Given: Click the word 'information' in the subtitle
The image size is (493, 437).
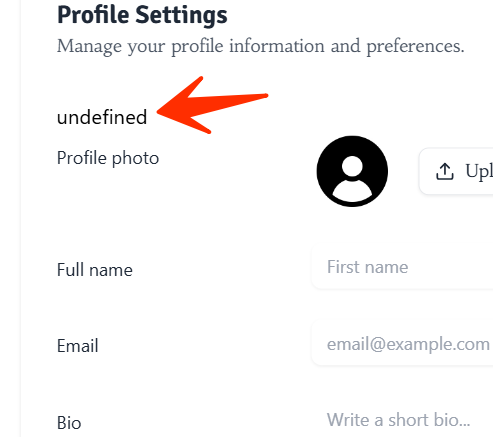Looking at the screenshot, I should click(x=277, y=45).
